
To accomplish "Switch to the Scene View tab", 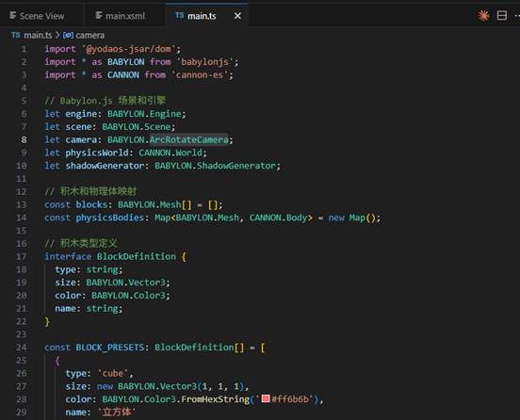I will [37, 16].
